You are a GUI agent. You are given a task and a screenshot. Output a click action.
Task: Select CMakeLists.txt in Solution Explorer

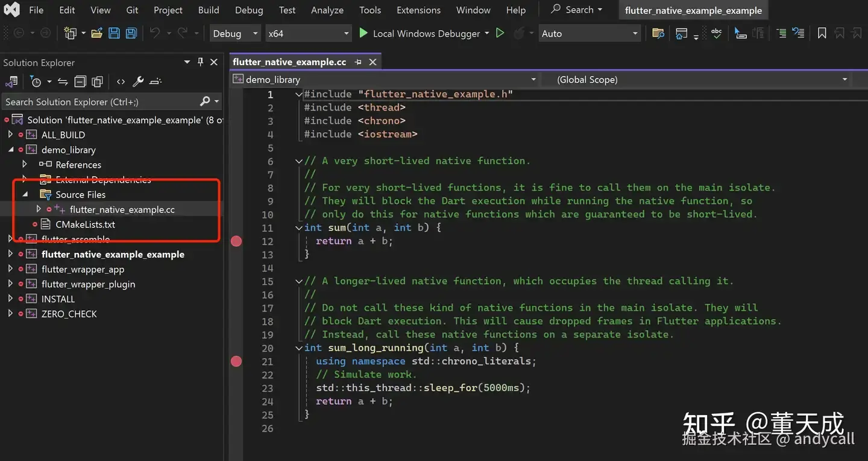(x=85, y=224)
